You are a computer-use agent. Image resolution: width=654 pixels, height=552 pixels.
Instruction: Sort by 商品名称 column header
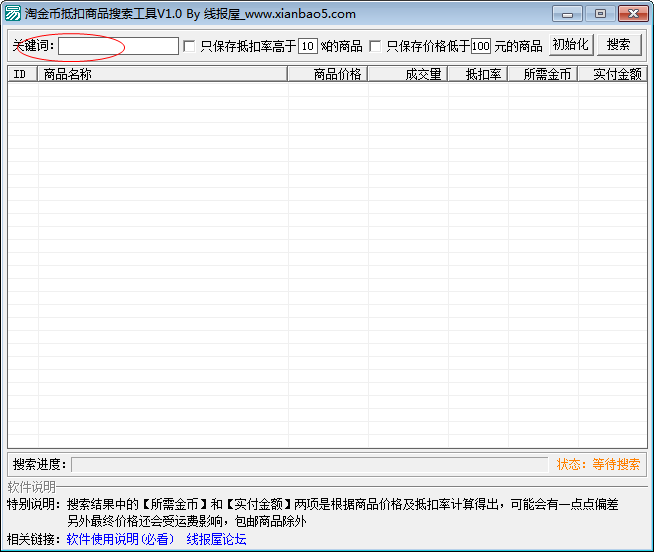point(162,74)
